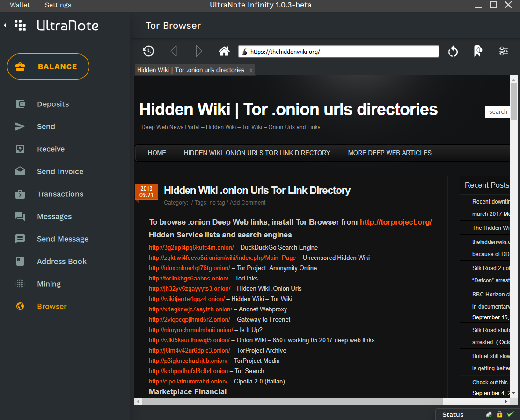This screenshot has width=520, height=420.
Task: Open browsing history clock icon
Action: (x=148, y=51)
